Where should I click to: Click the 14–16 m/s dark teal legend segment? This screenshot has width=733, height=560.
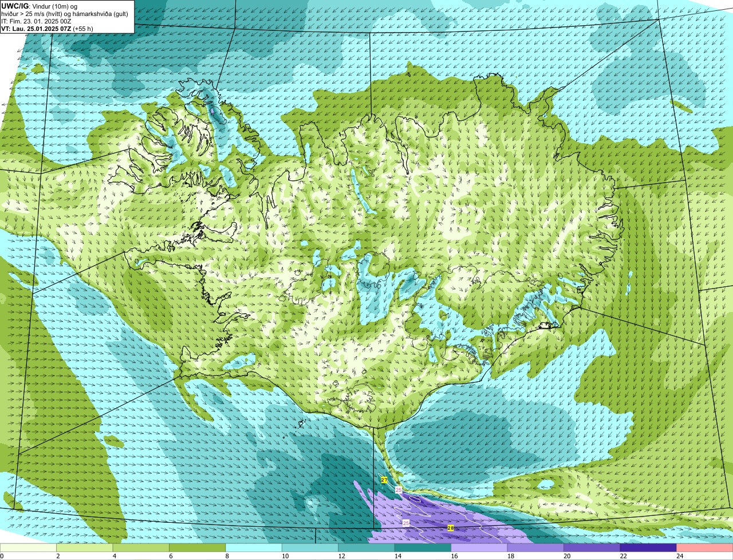coord(423,548)
